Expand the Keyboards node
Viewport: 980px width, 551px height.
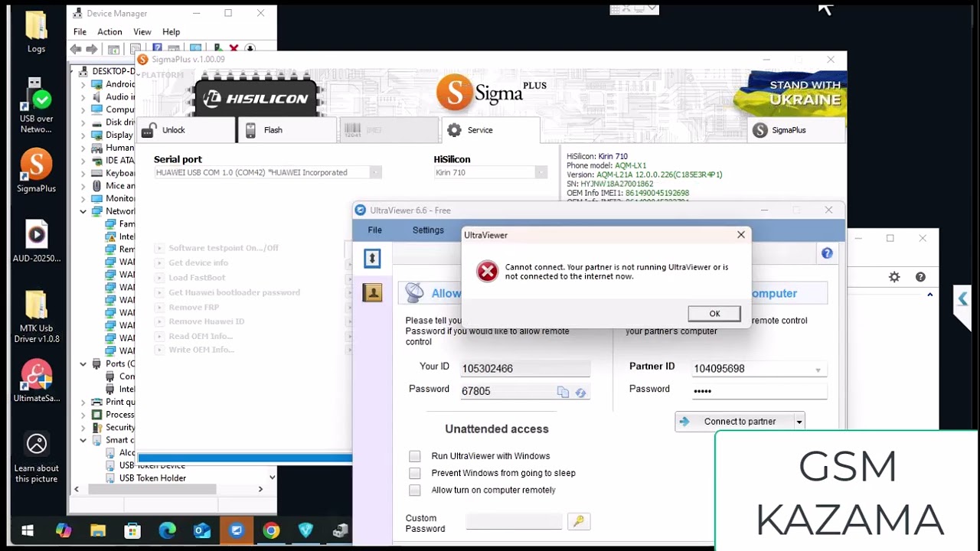(x=83, y=173)
